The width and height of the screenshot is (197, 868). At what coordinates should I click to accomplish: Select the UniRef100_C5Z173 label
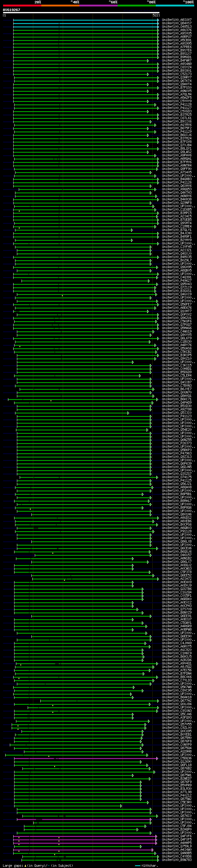[x=177, y=74]
